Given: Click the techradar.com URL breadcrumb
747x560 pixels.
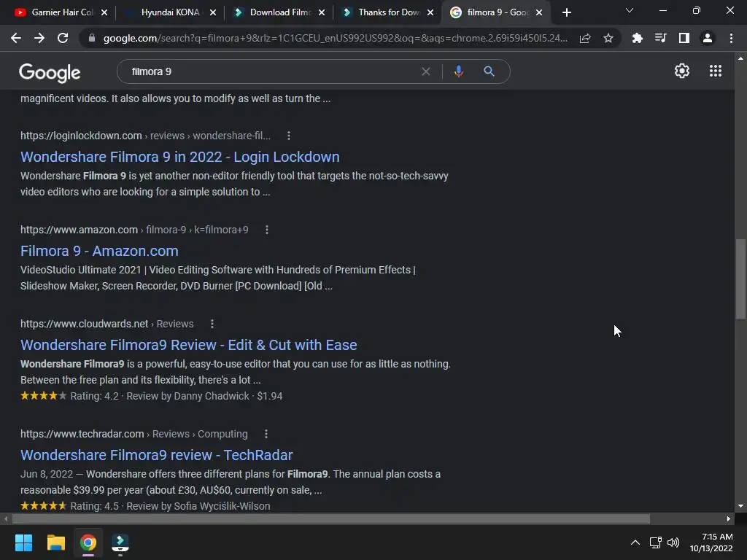Looking at the screenshot, I should click(134, 435).
